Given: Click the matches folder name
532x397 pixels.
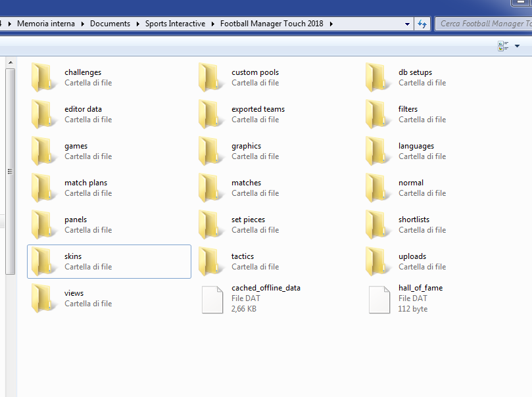Looking at the screenshot, I should (247, 183).
